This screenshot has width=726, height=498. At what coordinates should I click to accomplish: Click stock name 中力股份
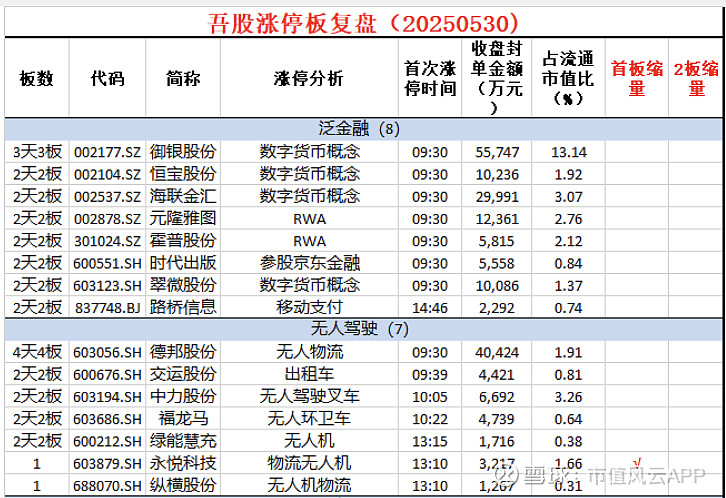[183, 396]
